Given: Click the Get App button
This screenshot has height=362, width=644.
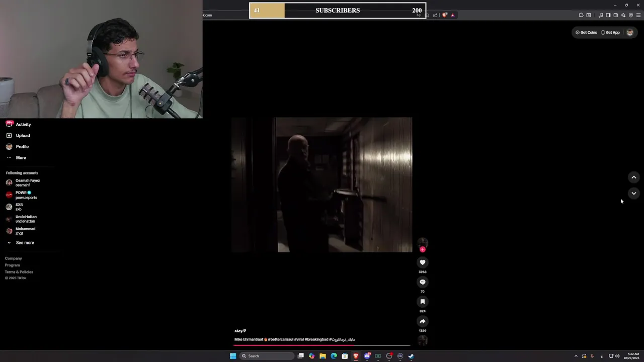Looking at the screenshot, I should point(611,32).
